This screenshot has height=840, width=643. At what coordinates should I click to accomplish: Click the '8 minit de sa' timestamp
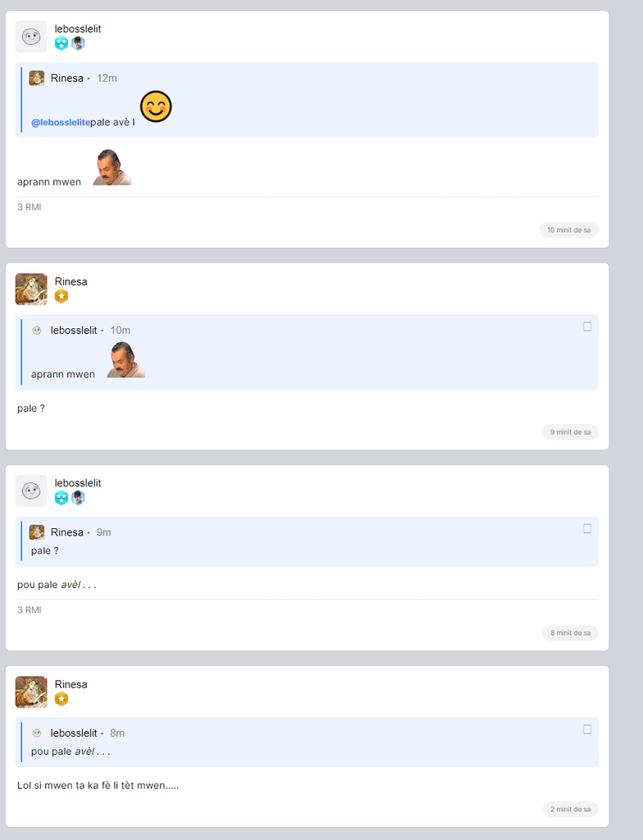570,632
